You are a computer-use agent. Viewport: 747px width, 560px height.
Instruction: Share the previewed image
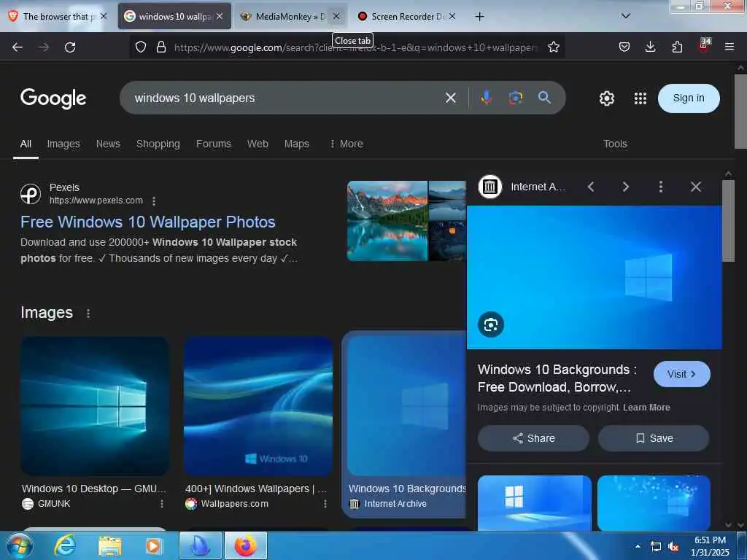click(x=533, y=438)
